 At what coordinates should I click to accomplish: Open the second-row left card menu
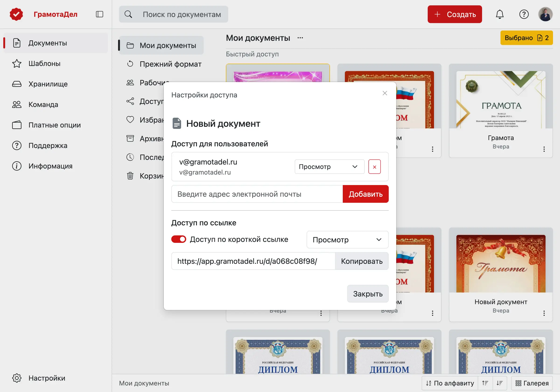321,313
